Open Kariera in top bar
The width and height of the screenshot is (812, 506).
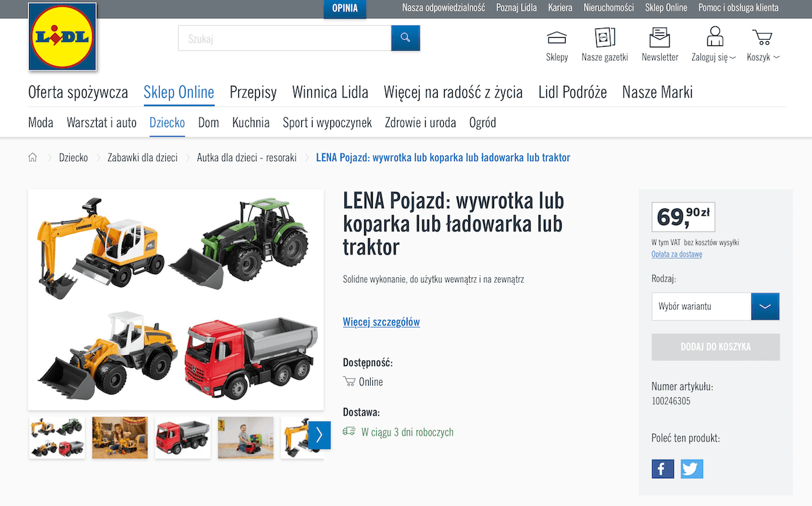[x=560, y=8]
